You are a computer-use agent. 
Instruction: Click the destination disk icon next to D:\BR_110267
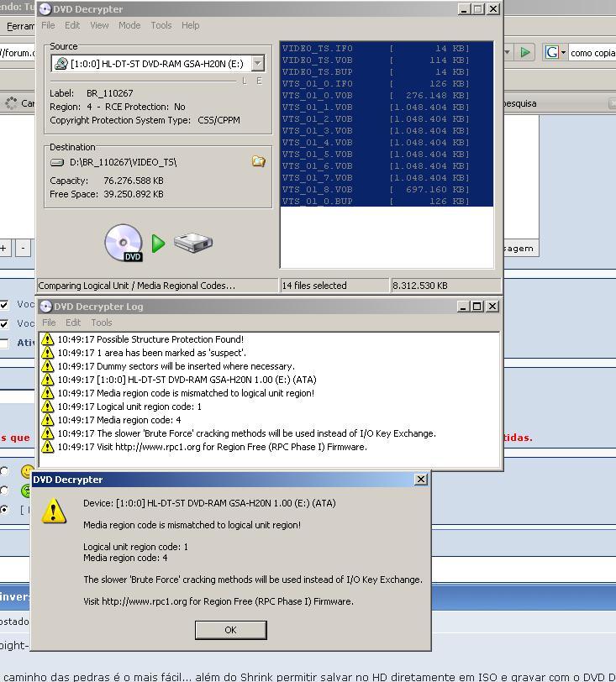pyautogui.click(x=57, y=163)
